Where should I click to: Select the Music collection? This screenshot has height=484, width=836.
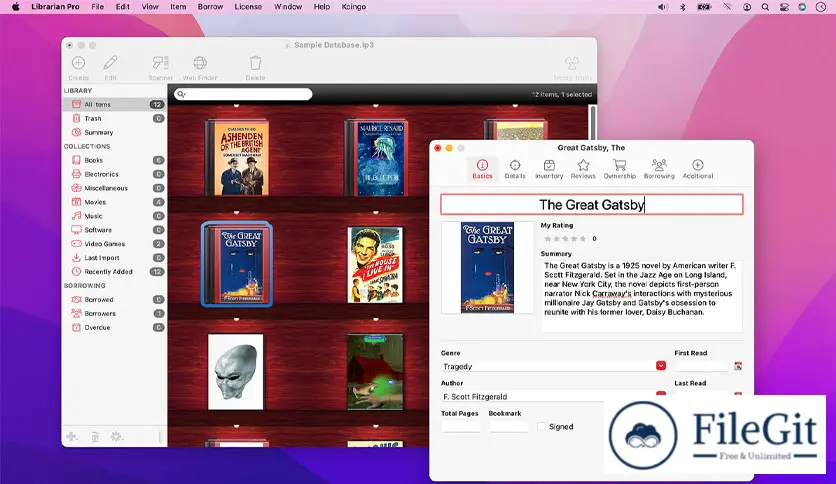(x=114, y=216)
